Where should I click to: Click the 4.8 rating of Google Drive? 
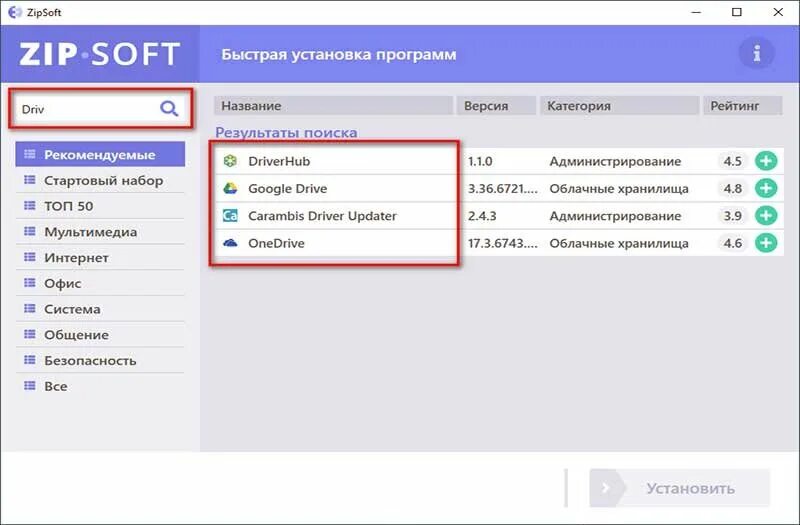tap(733, 188)
